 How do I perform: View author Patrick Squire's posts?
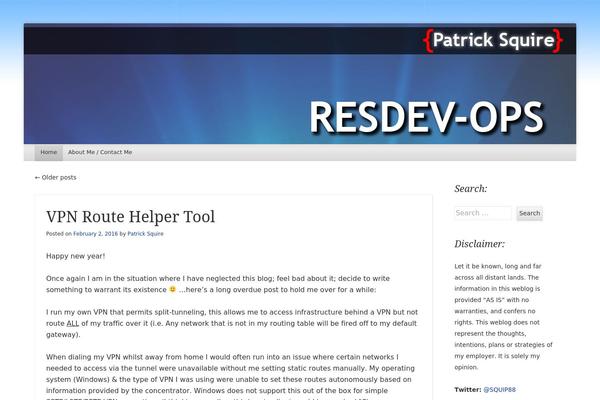pyautogui.click(x=145, y=234)
